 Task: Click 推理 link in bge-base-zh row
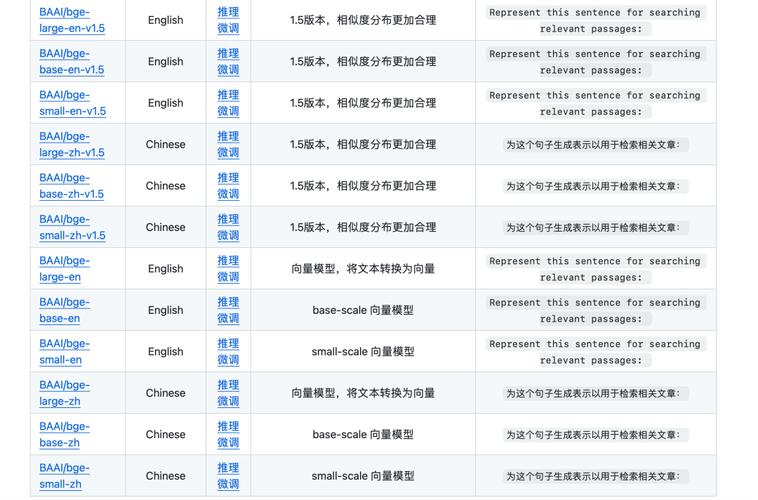[x=228, y=426]
